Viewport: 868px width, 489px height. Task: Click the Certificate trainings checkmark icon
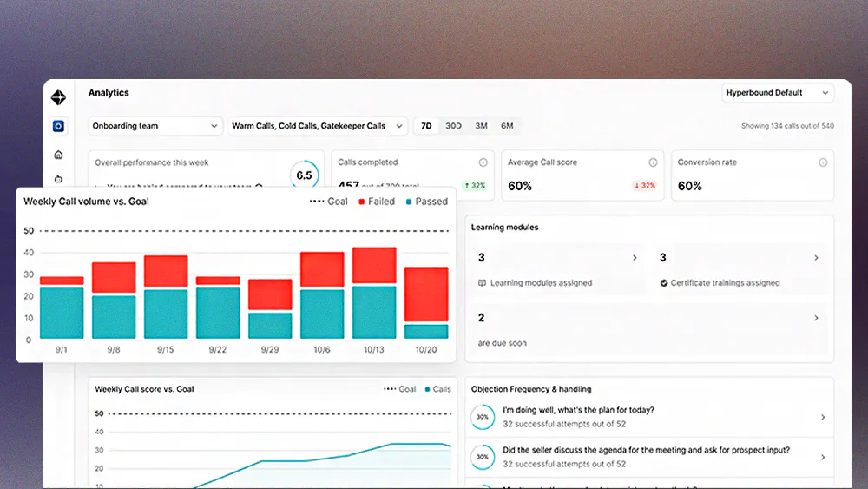[664, 283]
